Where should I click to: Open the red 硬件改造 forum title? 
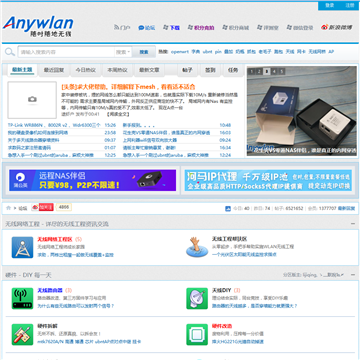pyautogui.click(x=222, y=326)
